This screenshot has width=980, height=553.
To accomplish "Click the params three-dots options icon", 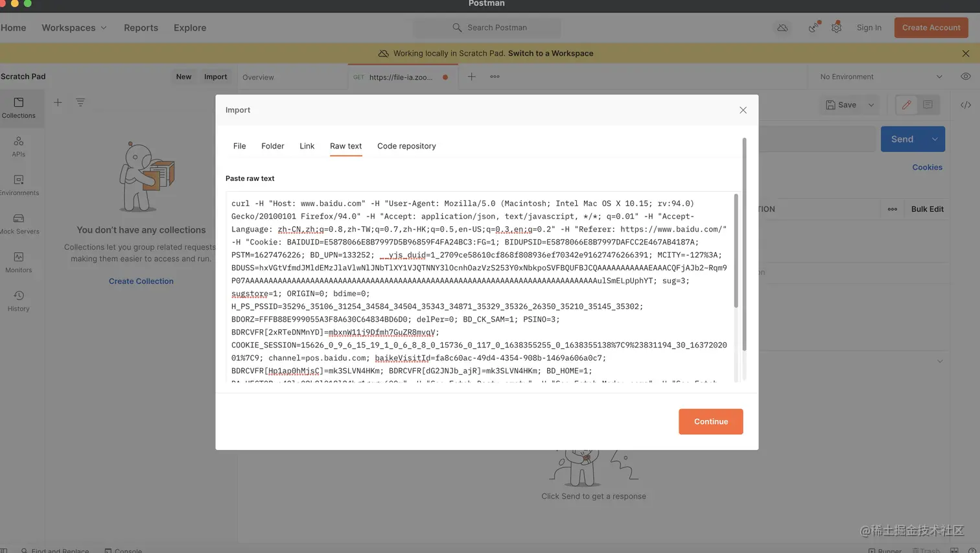I will tap(892, 209).
